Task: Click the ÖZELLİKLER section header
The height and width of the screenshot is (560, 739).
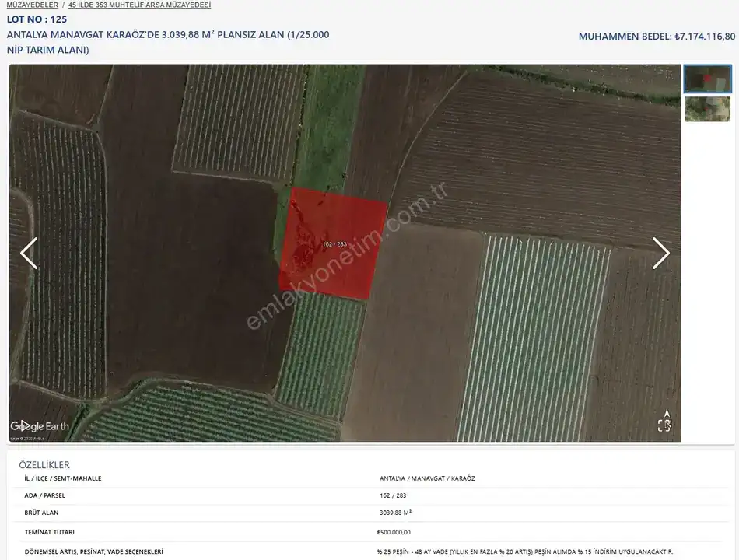Action: [44, 465]
